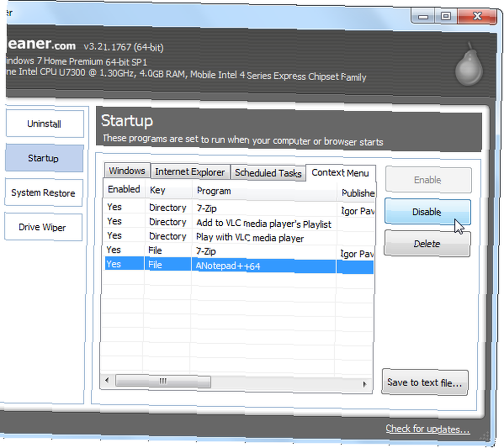504x448 pixels.
Task: Click the Save to text file button
Action: point(424,382)
